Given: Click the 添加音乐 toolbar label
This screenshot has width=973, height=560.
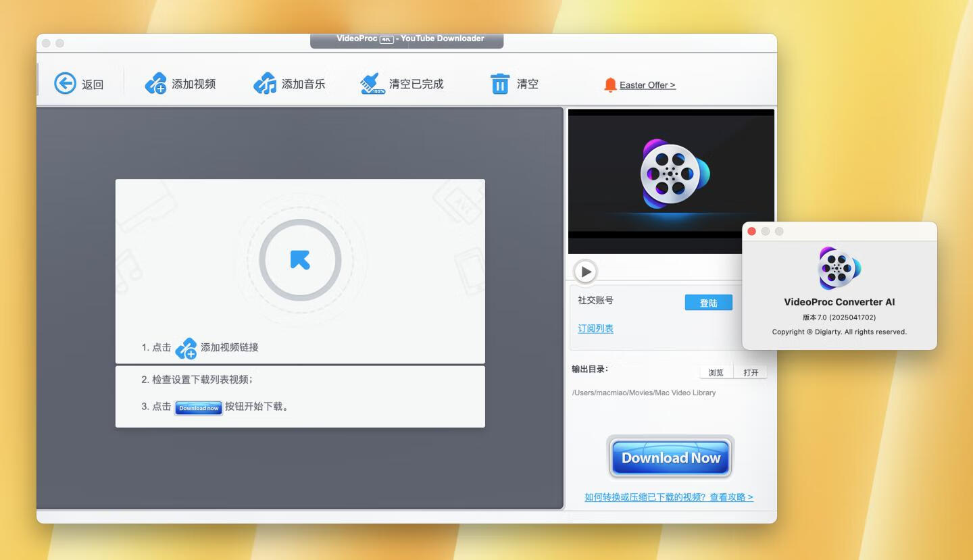Looking at the screenshot, I should pyautogui.click(x=303, y=84).
